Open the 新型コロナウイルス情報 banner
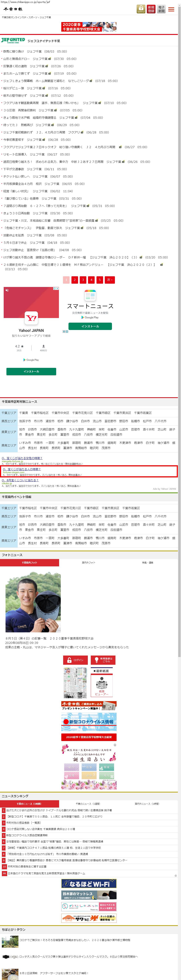The height and width of the screenshot is (980, 181). pyautogui.click(x=89, y=722)
